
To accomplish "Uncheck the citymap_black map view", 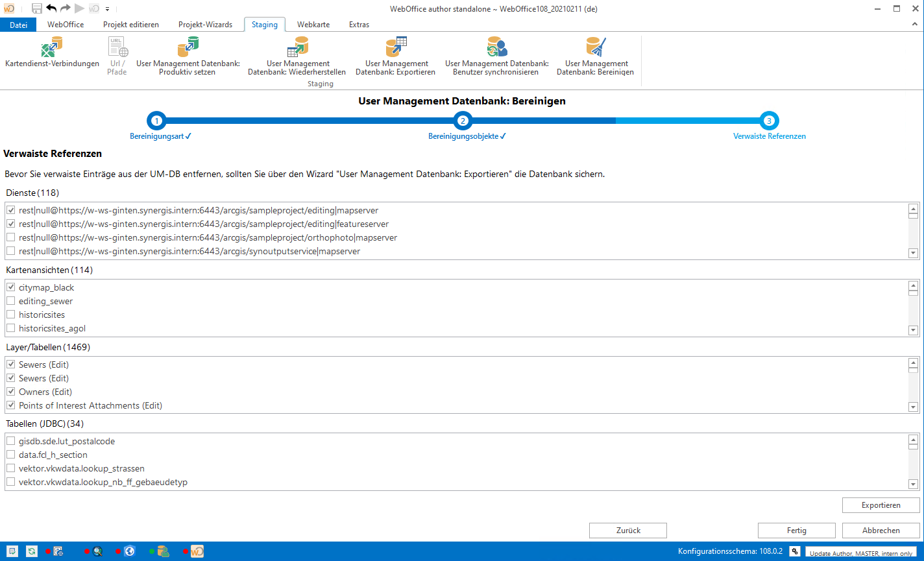I will (x=11, y=287).
